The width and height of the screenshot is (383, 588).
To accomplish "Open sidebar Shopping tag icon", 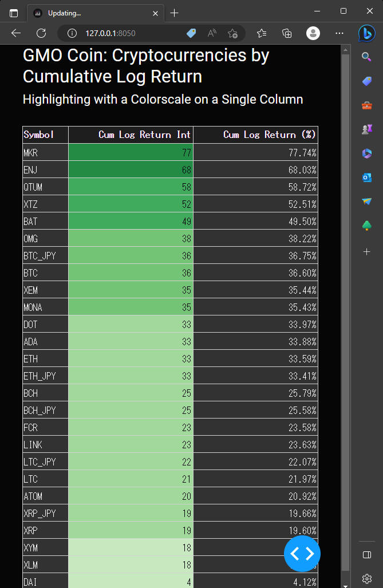I will [366, 81].
